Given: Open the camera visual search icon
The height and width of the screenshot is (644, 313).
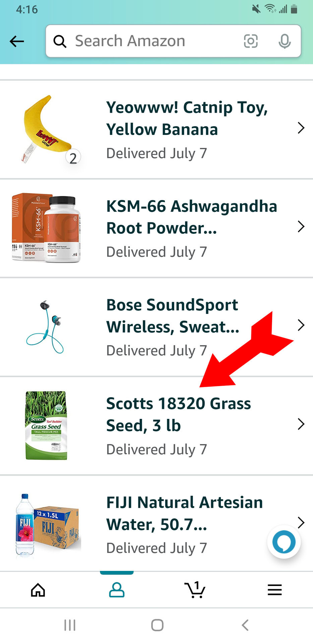Looking at the screenshot, I should 251,41.
